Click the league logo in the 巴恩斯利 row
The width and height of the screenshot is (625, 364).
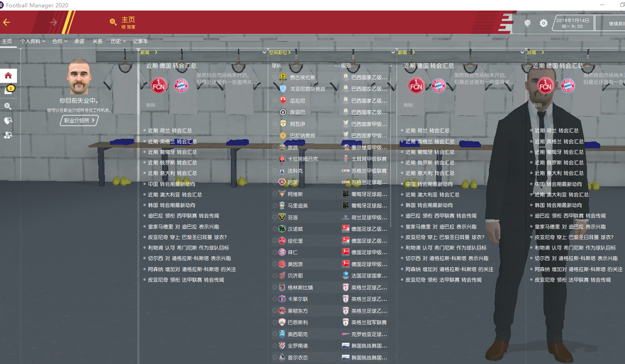click(x=346, y=322)
